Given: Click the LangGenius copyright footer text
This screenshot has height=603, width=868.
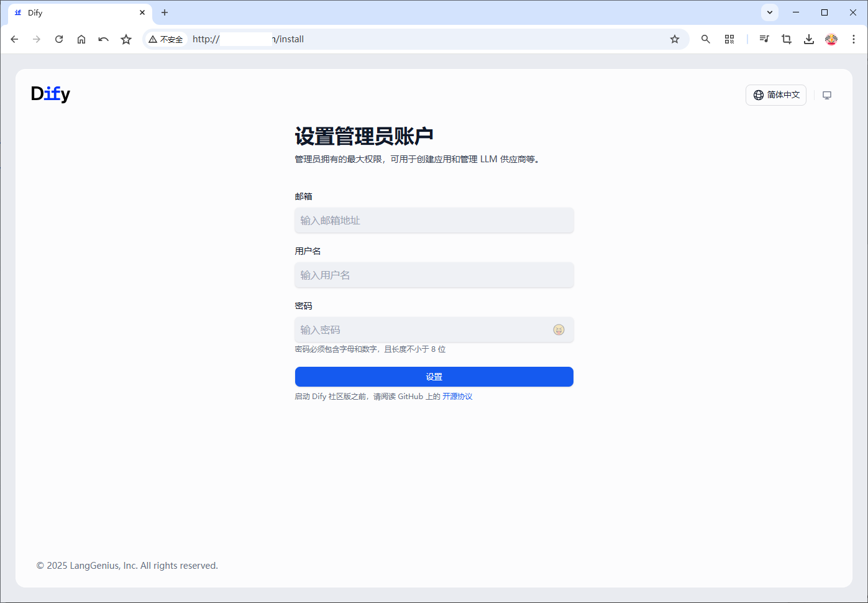Looking at the screenshot, I should pos(127,566).
